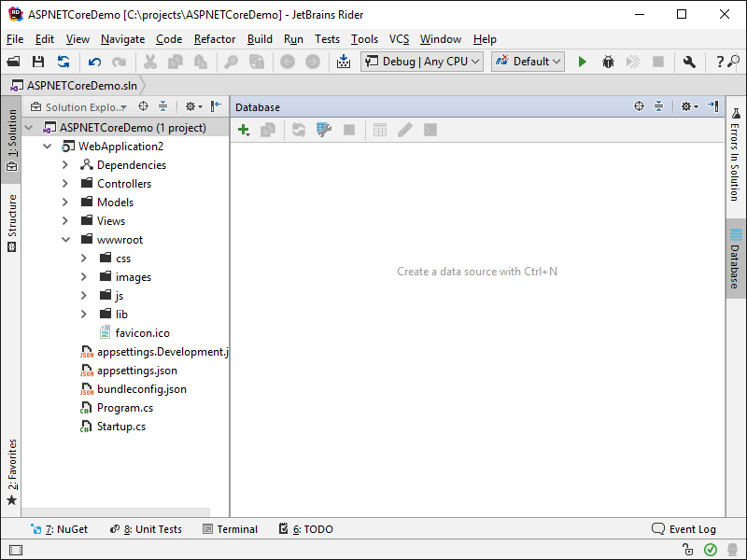Click the Duplicate icon in Database toolbar
747x560 pixels.
[x=268, y=130]
